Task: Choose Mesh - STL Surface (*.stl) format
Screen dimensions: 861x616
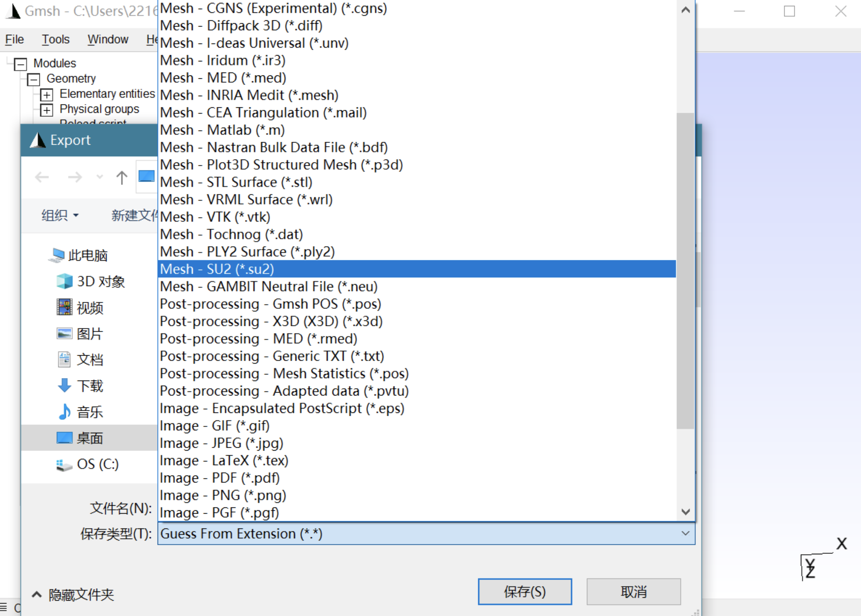Action: (236, 182)
